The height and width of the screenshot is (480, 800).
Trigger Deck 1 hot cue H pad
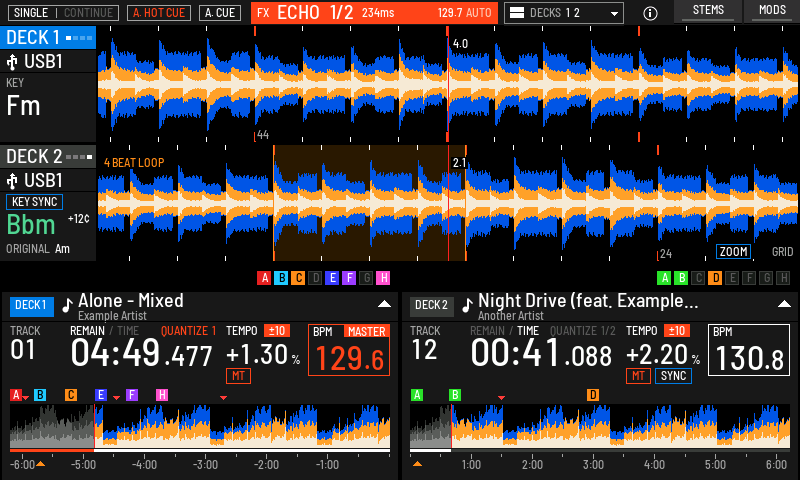click(x=383, y=278)
